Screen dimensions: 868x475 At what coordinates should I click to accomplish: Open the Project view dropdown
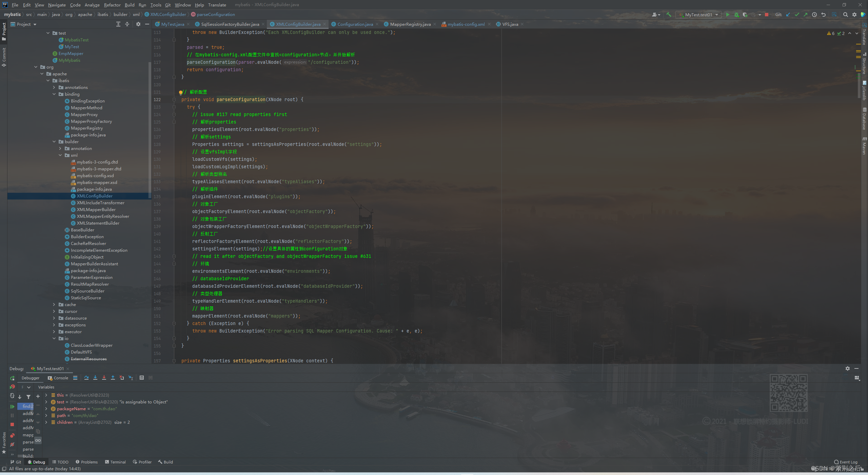click(x=24, y=24)
